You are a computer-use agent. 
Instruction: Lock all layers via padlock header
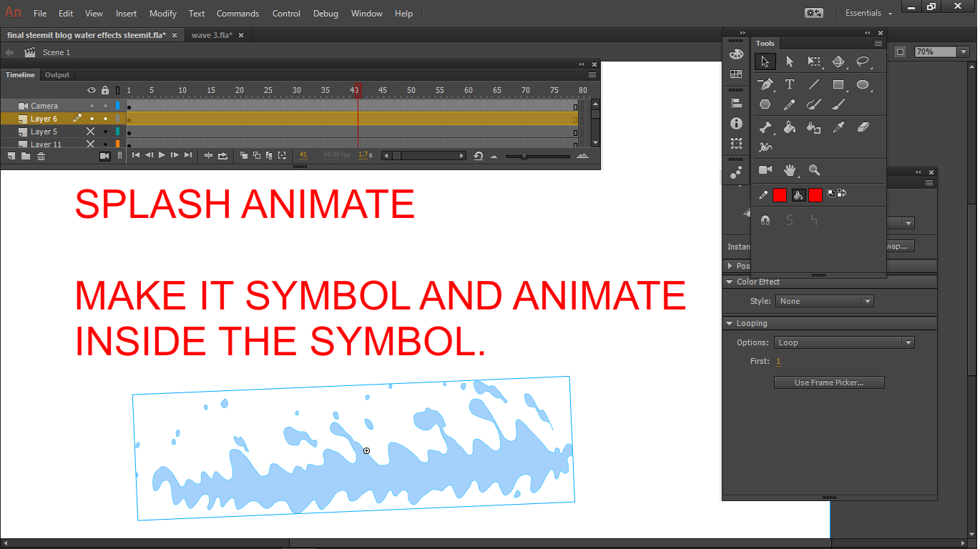[x=105, y=91]
